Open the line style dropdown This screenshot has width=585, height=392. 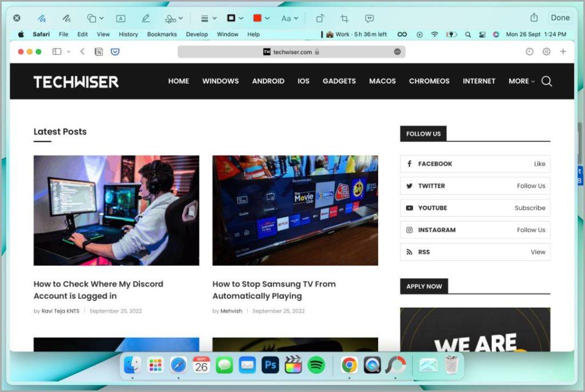point(209,18)
